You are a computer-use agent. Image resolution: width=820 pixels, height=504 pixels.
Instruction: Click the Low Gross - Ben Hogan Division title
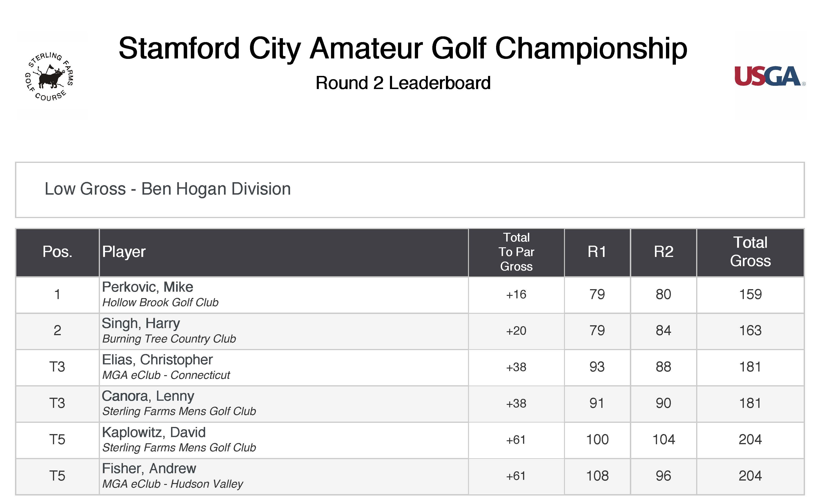[x=168, y=189]
